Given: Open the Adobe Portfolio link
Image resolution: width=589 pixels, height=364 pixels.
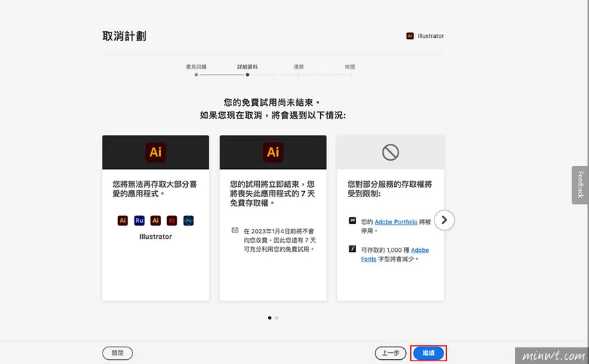Looking at the screenshot, I should click(x=396, y=222).
